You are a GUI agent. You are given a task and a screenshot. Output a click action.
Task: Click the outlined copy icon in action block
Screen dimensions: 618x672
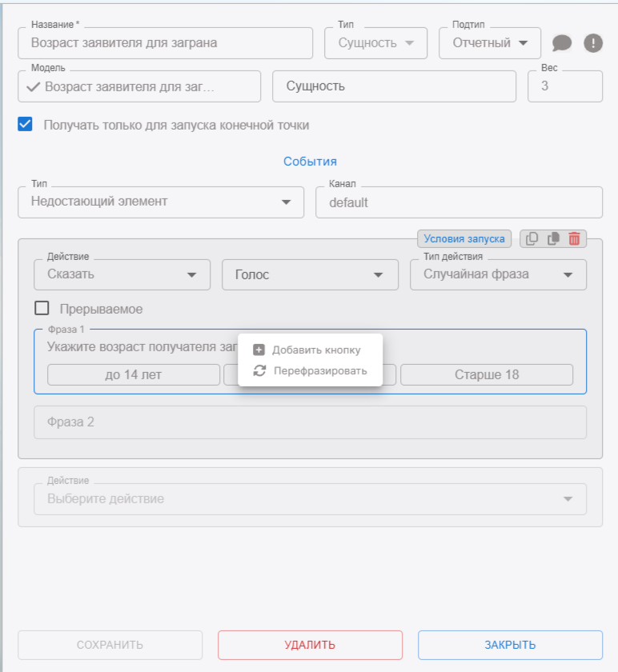click(x=532, y=238)
